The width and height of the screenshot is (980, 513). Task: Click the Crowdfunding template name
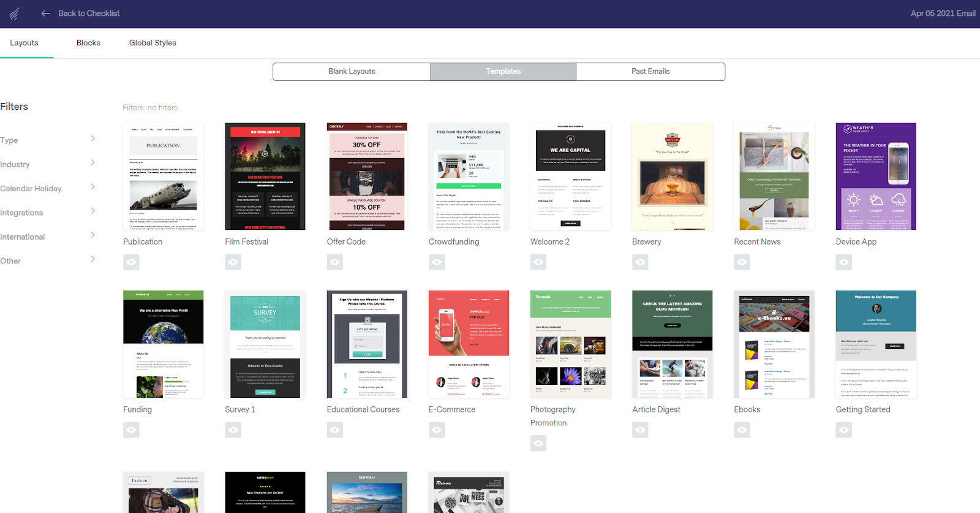(454, 241)
